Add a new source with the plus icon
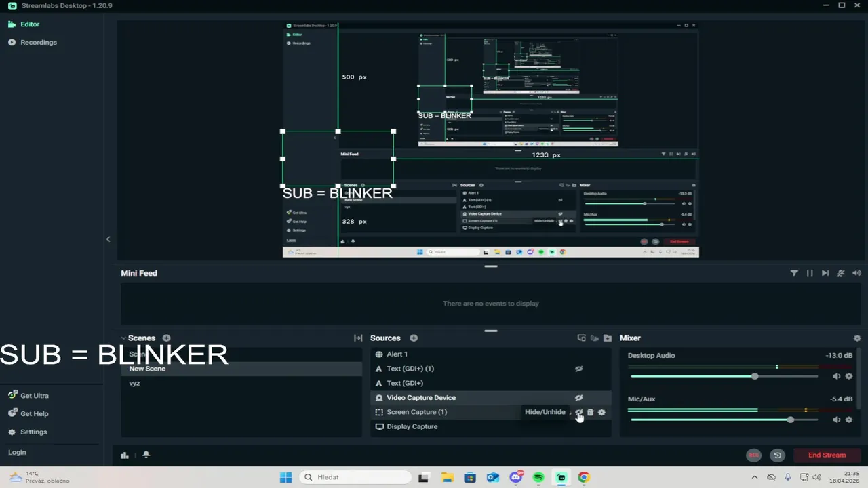 tap(414, 338)
